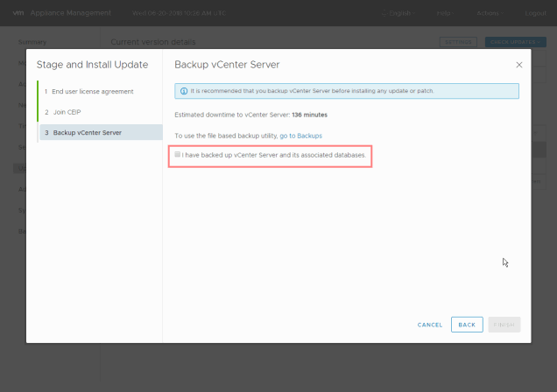Click the 136 minutes downtime text
Viewport: 557px width, 392px height.
(x=309, y=115)
